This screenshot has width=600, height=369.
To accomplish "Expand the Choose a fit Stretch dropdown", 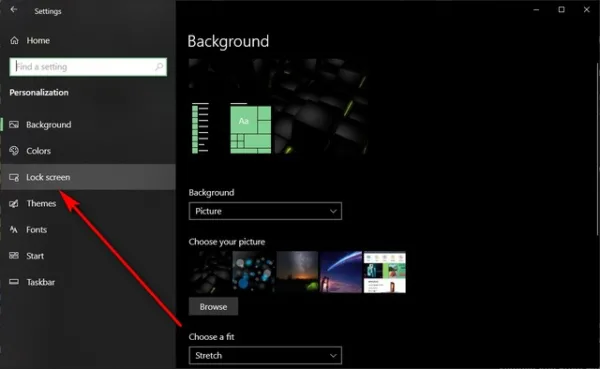I will [x=265, y=356].
